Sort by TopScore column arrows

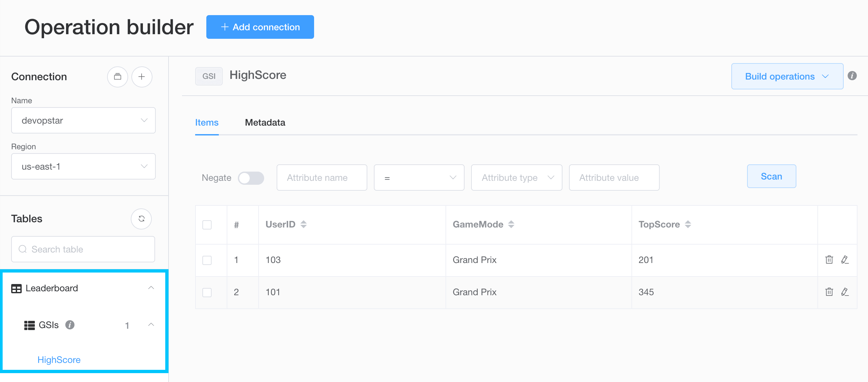point(688,225)
